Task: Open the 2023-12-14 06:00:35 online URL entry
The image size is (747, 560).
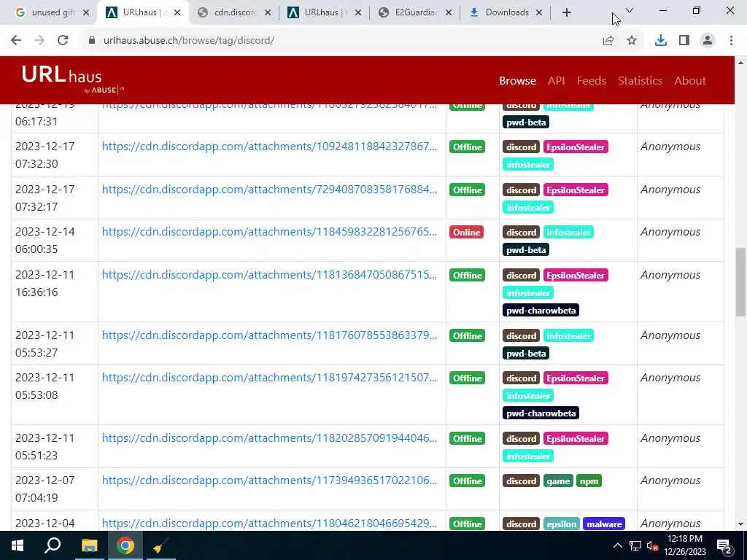Action: point(269,232)
